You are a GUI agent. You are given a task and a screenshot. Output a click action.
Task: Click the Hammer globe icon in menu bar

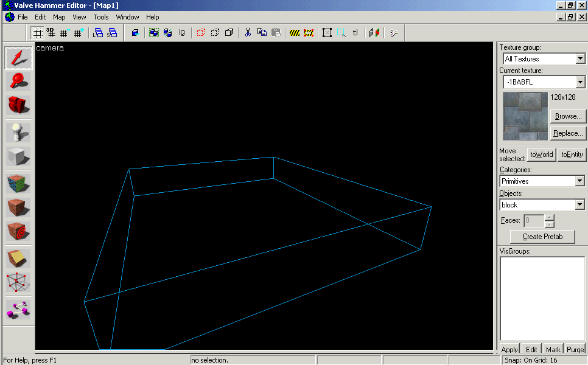(9, 17)
